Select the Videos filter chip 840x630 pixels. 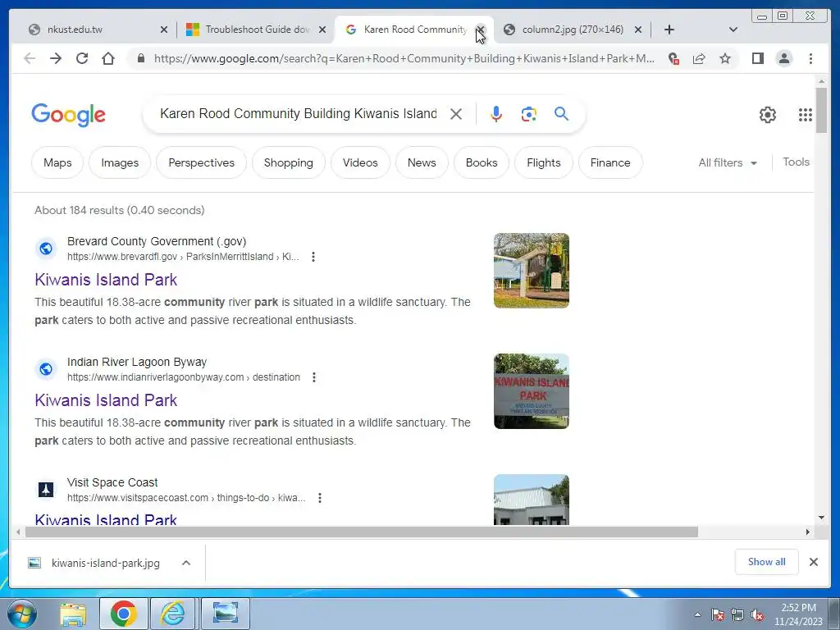tap(360, 162)
